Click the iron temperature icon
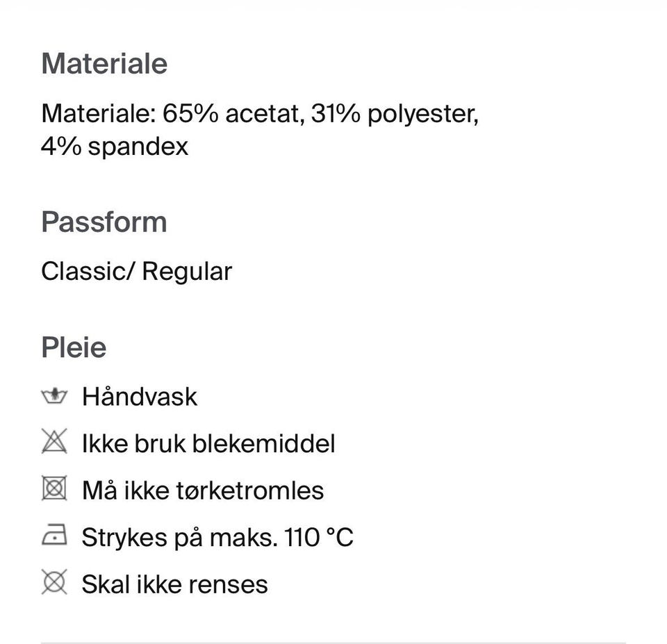Screen dimensions: 667x644 click(54, 536)
